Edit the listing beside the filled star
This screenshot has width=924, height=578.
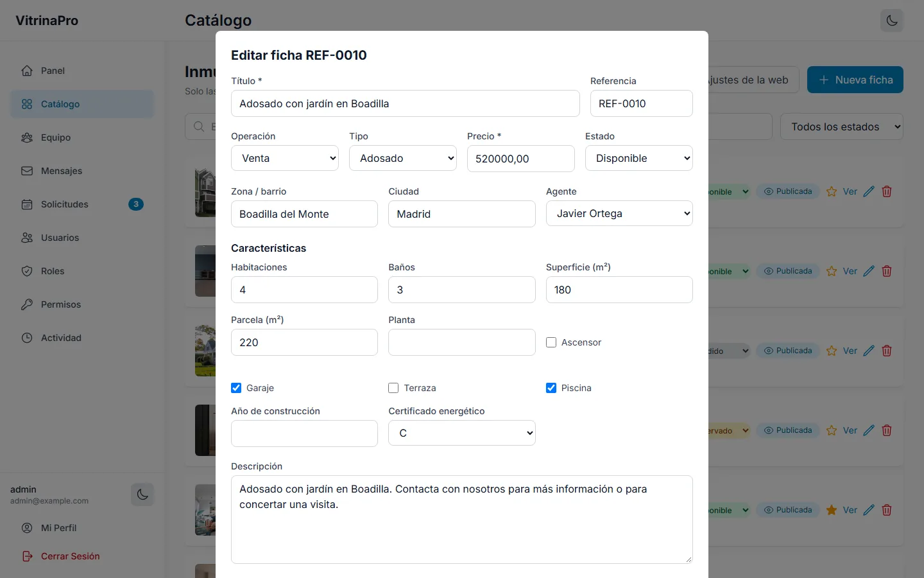coord(869,510)
